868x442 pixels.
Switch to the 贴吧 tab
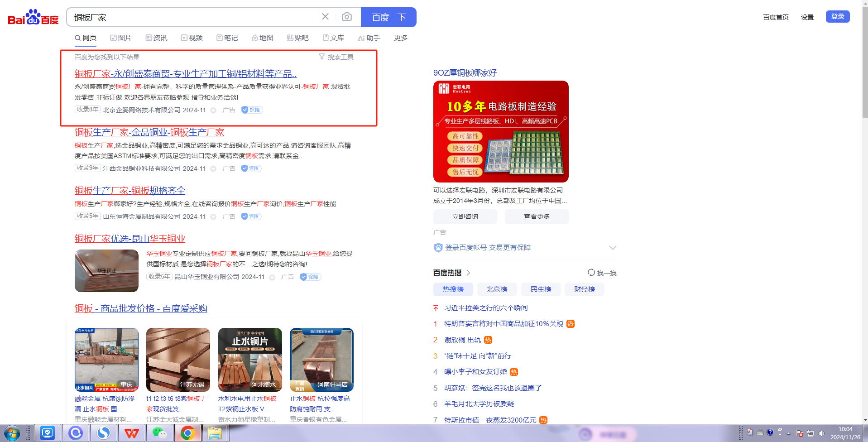298,38
